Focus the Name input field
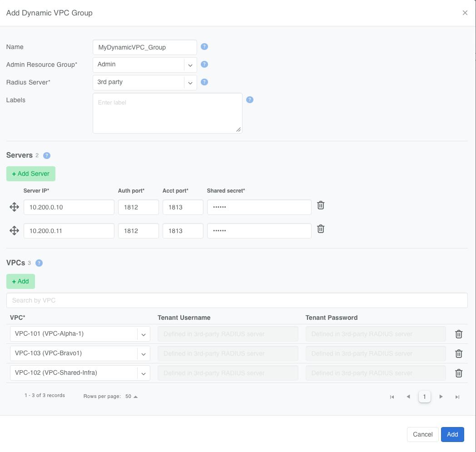Screen dimensions: 476x452 (x=145, y=47)
